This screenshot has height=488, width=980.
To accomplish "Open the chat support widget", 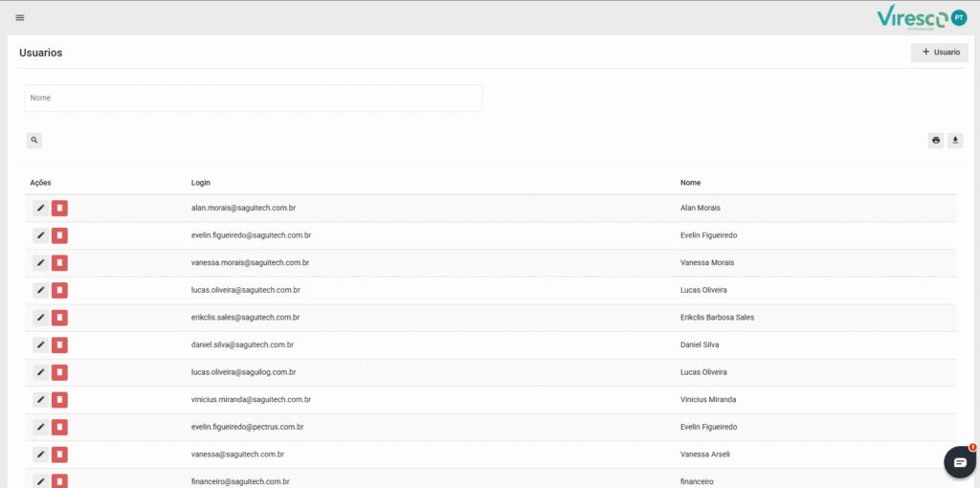I will pos(959,461).
